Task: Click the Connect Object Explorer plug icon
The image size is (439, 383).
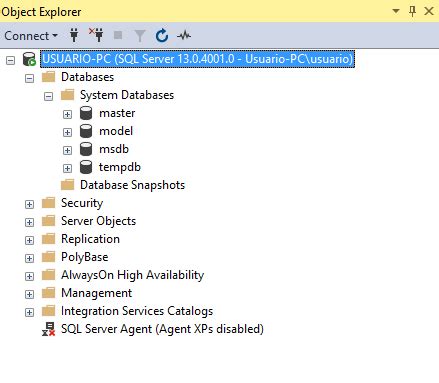Action: [x=74, y=35]
